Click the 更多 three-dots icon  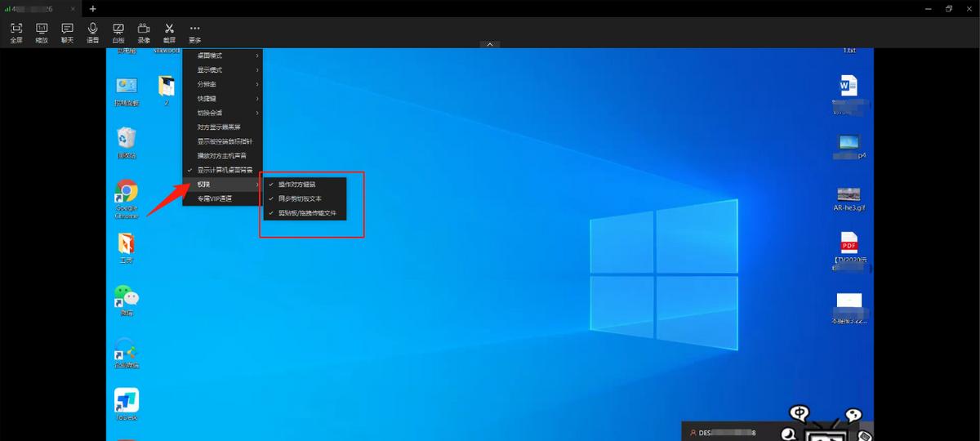point(194,28)
